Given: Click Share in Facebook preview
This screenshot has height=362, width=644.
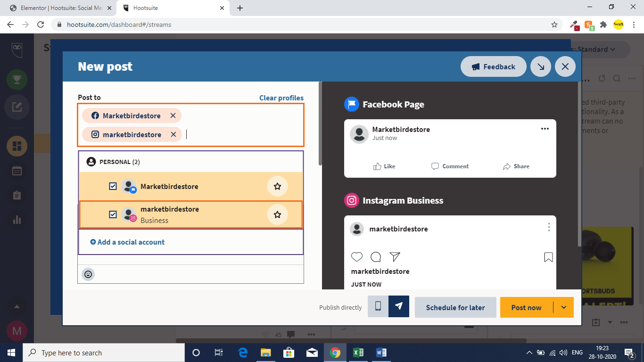Looking at the screenshot, I should click(516, 166).
